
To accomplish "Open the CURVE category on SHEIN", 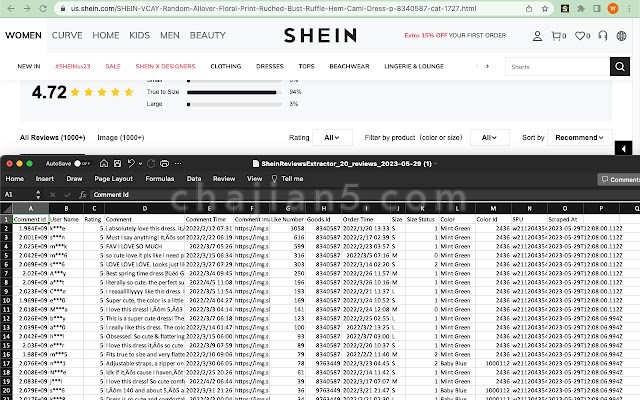I will click(67, 36).
